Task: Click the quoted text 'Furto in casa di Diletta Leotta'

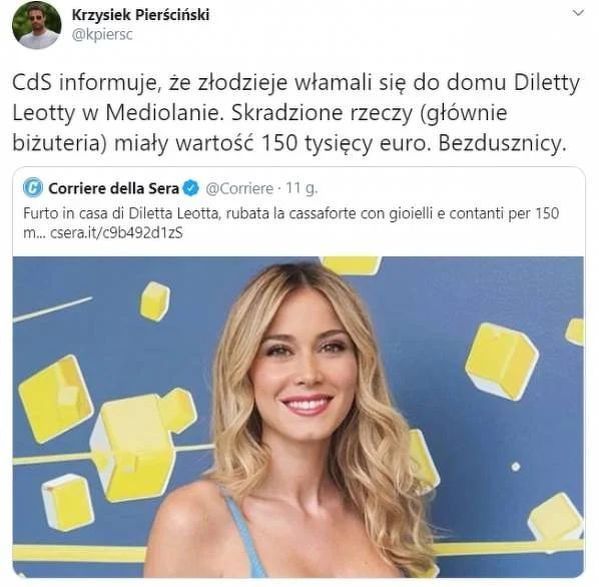Action: [121, 213]
